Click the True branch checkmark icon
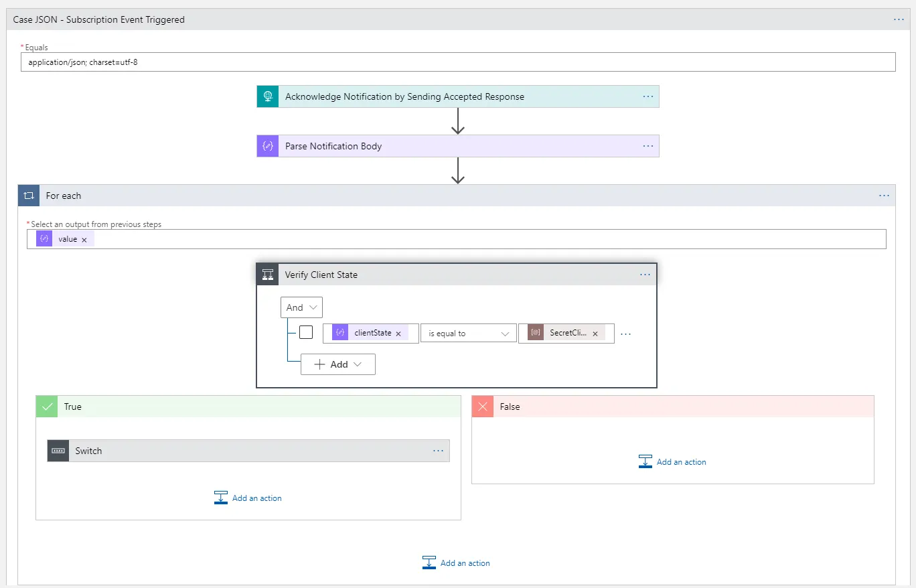The height and width of the screenshot is (588, 916). [47, 407]
